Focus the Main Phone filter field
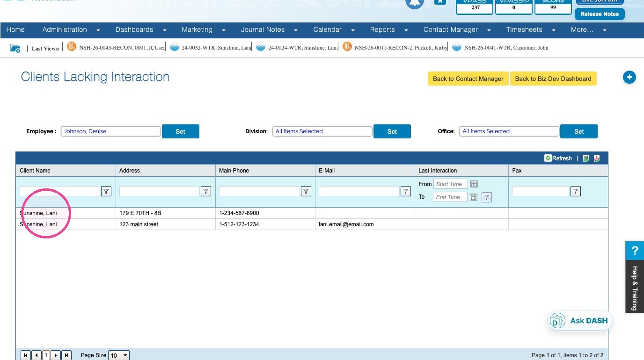This screenshot has width=644, height=360. coord(259,191)
